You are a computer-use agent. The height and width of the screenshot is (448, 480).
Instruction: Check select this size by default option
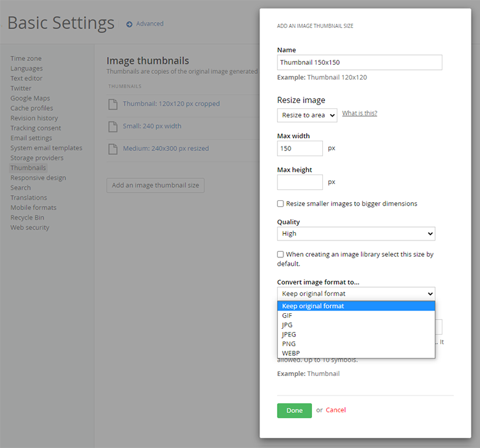click(281, 255)
